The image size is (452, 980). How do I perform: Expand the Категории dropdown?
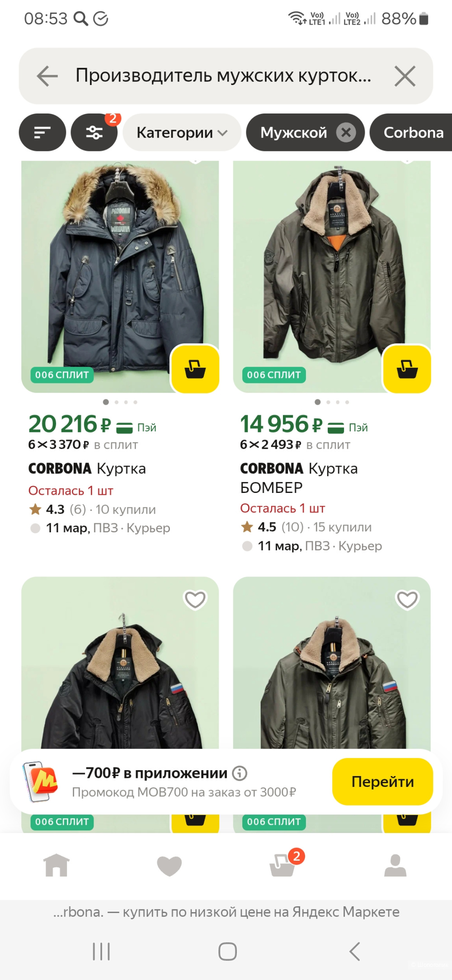pyautogui.click(x=182, y=132)
